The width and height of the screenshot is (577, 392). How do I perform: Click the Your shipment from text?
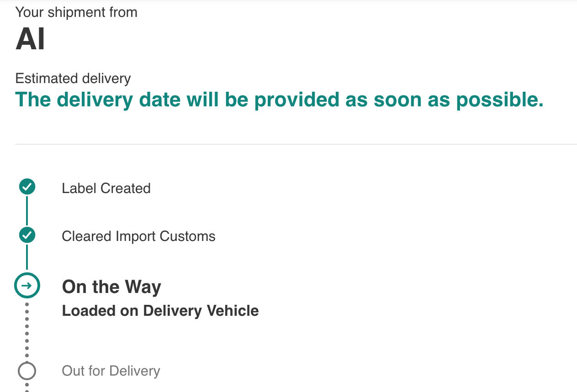76,12
